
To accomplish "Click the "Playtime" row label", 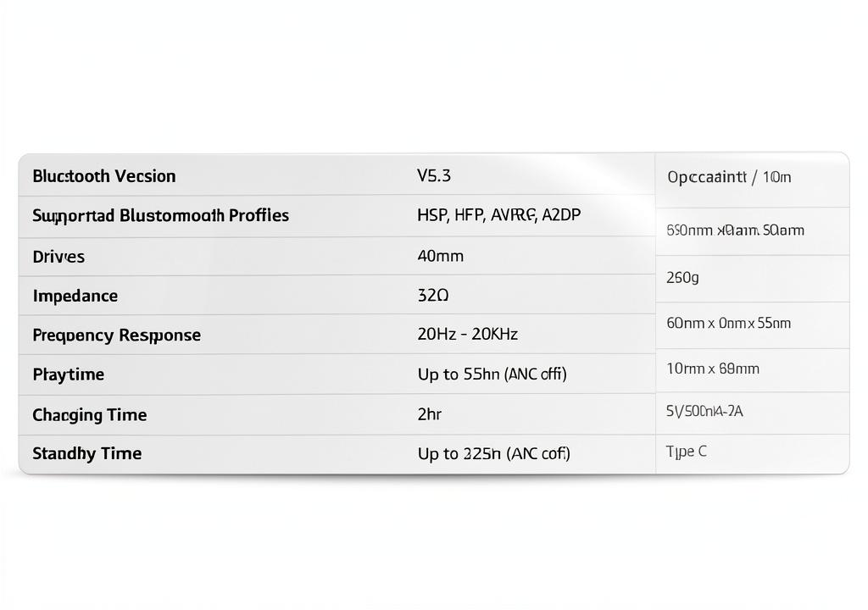I will tap(68, 374).
